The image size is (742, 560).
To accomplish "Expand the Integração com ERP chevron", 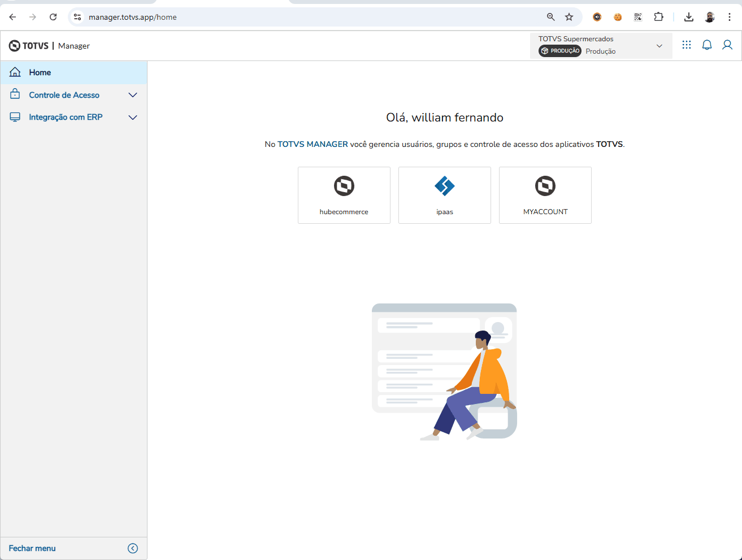I will pyautogui.click(x=133, y=118).
